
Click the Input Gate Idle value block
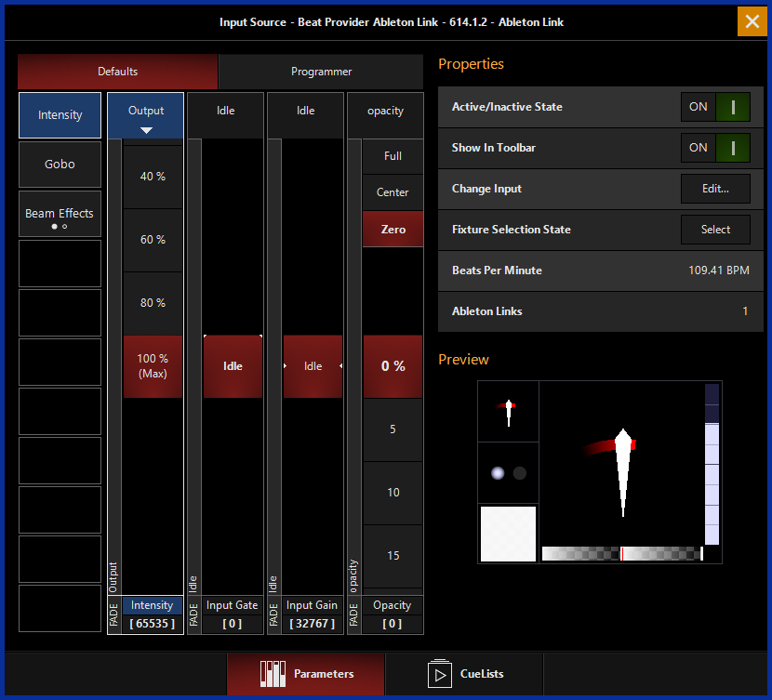point(233,366)
